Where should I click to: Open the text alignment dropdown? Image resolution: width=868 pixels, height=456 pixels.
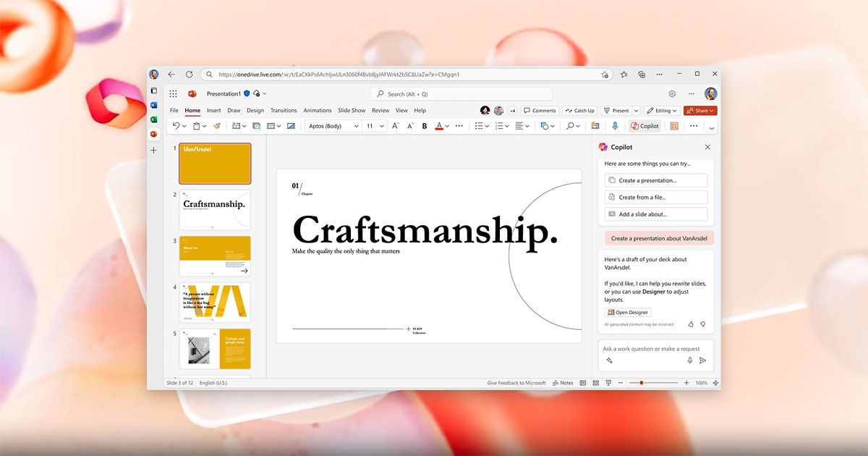tap(528, 126)
